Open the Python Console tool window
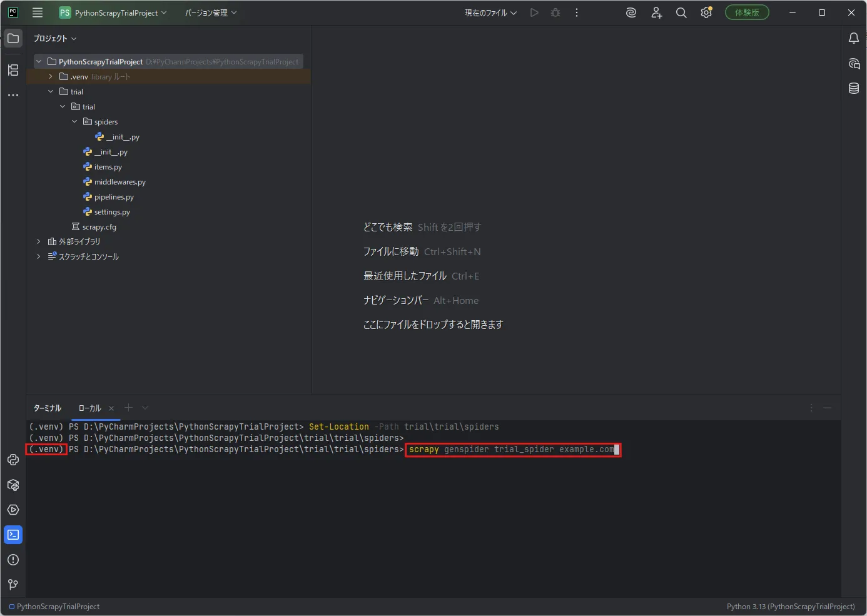 point(13,460)
